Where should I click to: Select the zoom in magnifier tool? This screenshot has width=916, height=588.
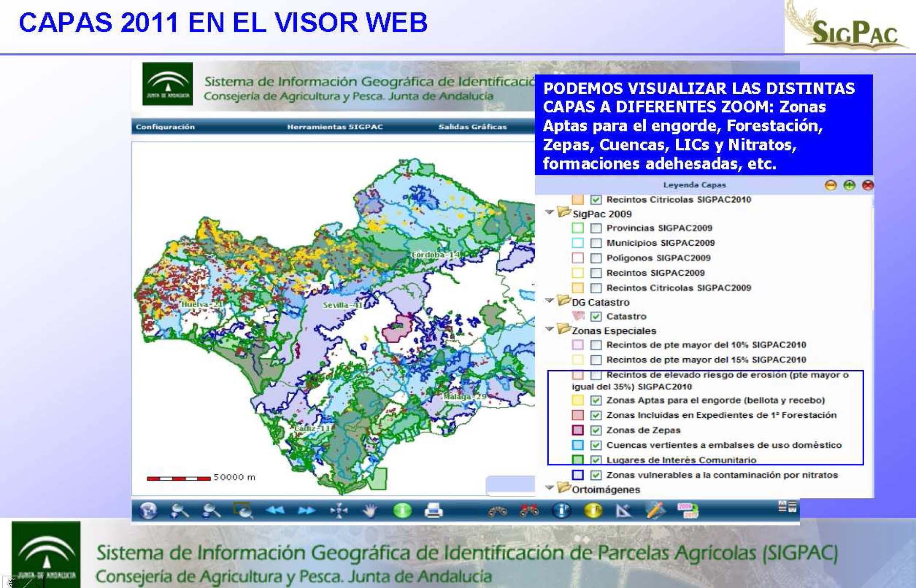coord(179,510)
